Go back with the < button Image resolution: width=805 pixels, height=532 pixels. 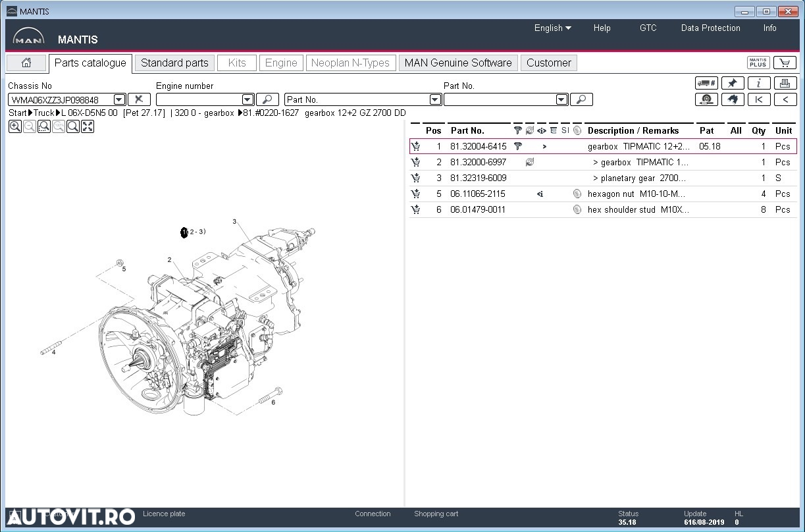785,99
